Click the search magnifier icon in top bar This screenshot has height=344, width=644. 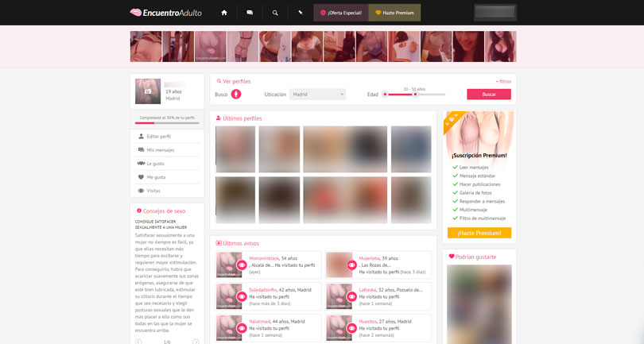[x=275, y=13]
